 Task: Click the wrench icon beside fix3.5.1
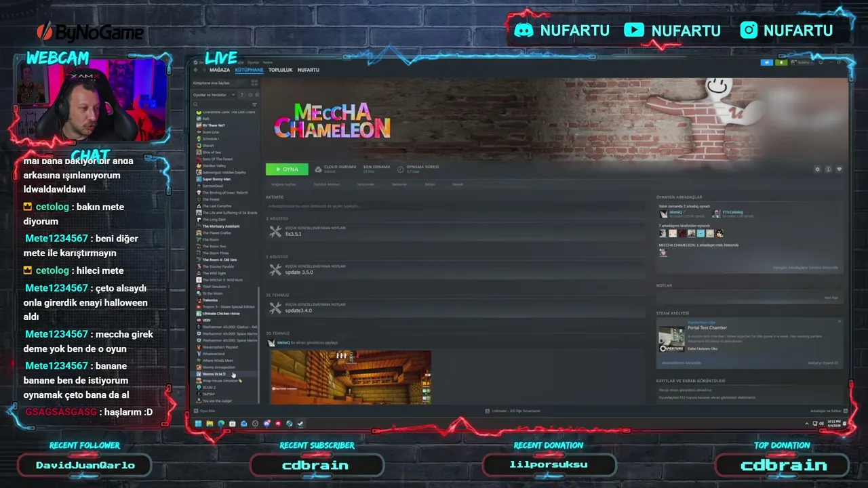point(275,231)
